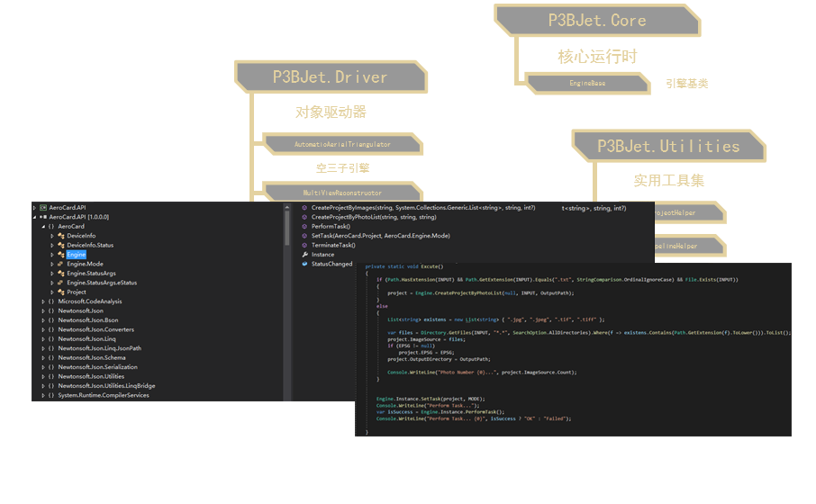Select the Engine class in the tree

tap(76, 255)
